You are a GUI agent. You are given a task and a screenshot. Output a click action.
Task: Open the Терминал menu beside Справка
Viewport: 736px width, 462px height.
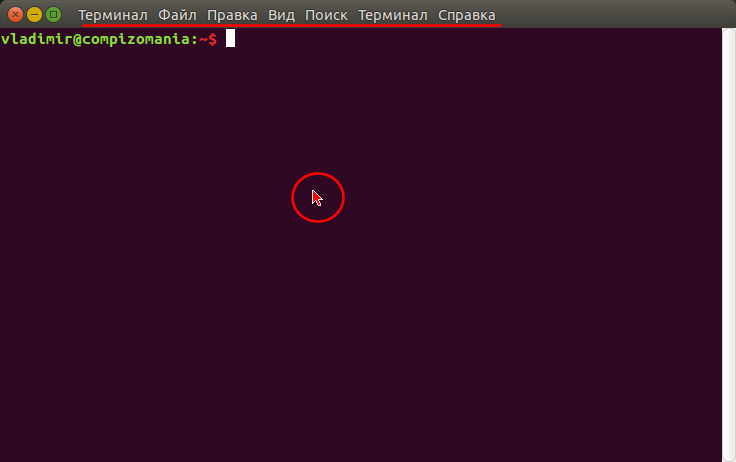393,15
